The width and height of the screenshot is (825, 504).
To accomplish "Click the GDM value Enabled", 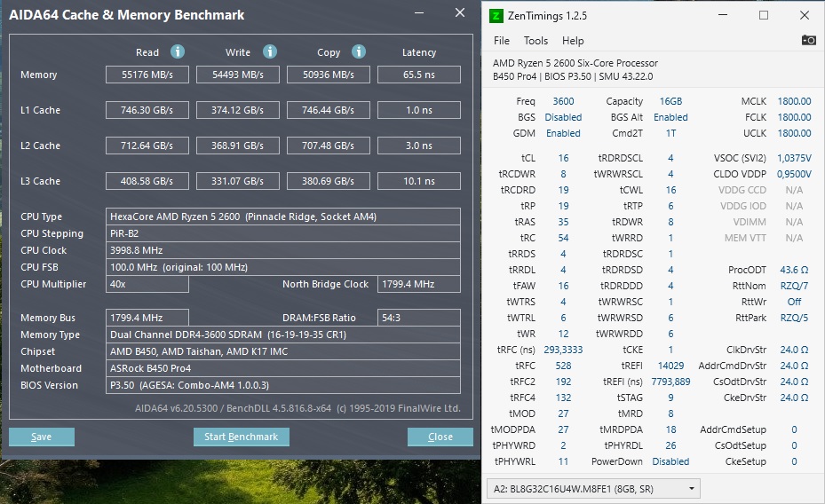I will pyautogui.click(x=563, y=133).
